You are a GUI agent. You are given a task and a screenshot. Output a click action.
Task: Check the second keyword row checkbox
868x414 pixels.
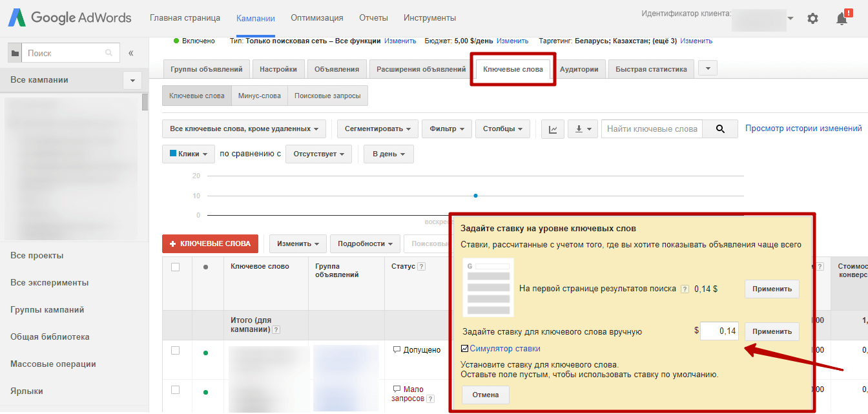tap(175, 389)
